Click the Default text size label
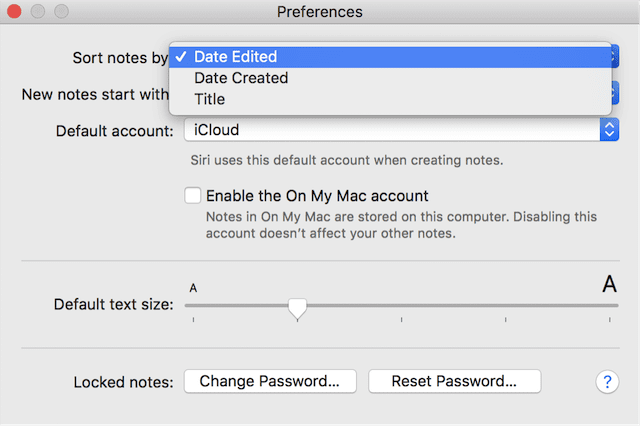 [x=113, y=304]
